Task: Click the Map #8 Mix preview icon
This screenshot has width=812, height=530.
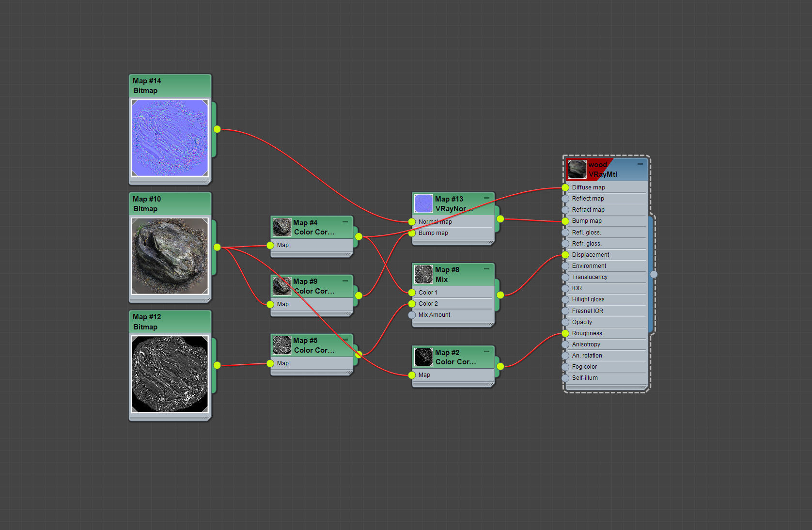Action: point(423,274)
